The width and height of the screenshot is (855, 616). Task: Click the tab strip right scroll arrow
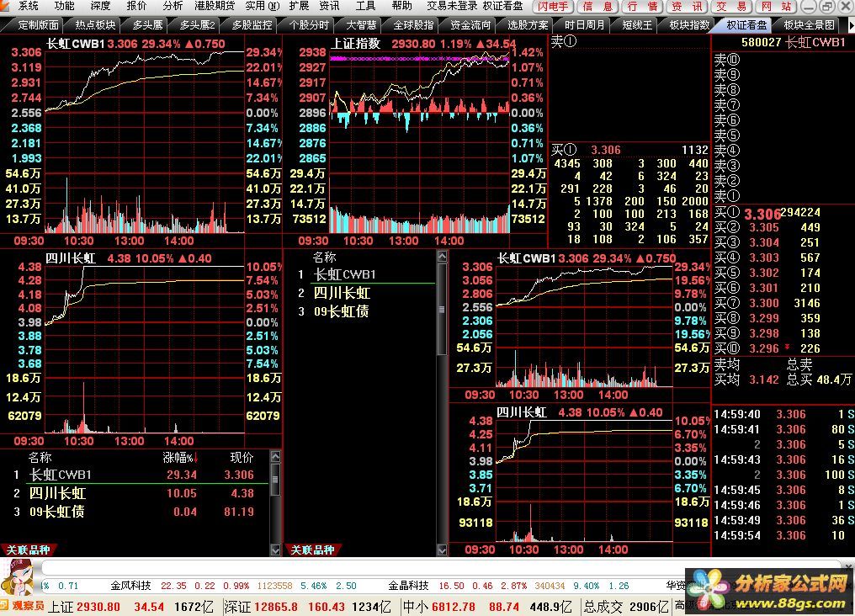point(851,25)
